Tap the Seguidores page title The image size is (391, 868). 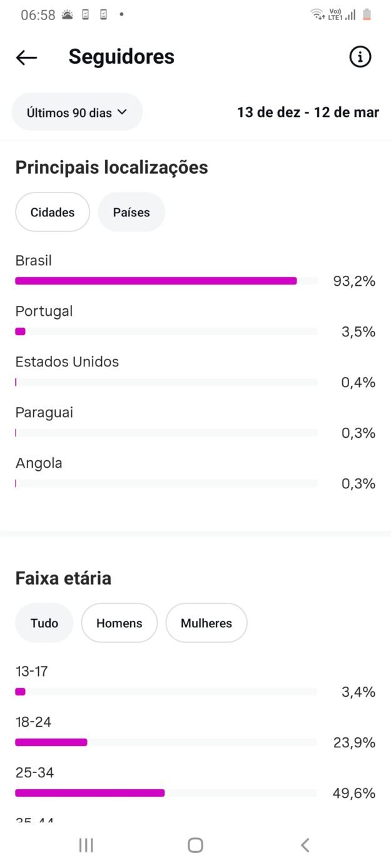point(121,57)
